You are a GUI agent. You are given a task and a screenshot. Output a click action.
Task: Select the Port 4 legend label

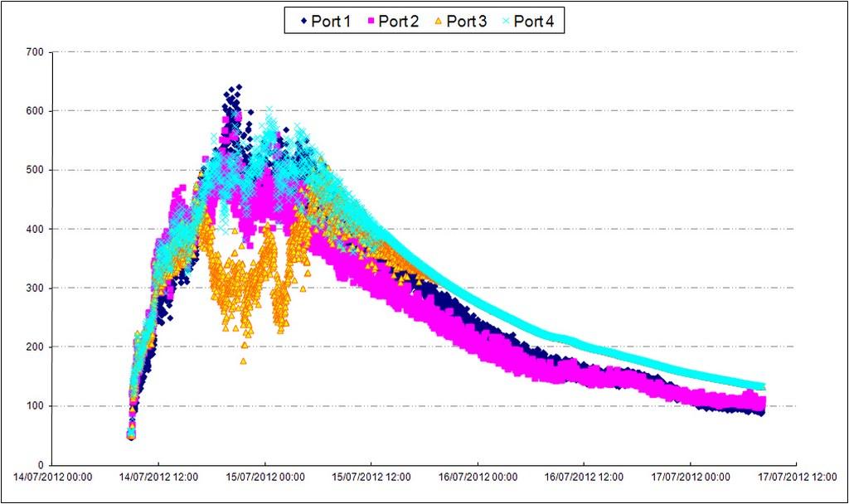pos(534,22)
